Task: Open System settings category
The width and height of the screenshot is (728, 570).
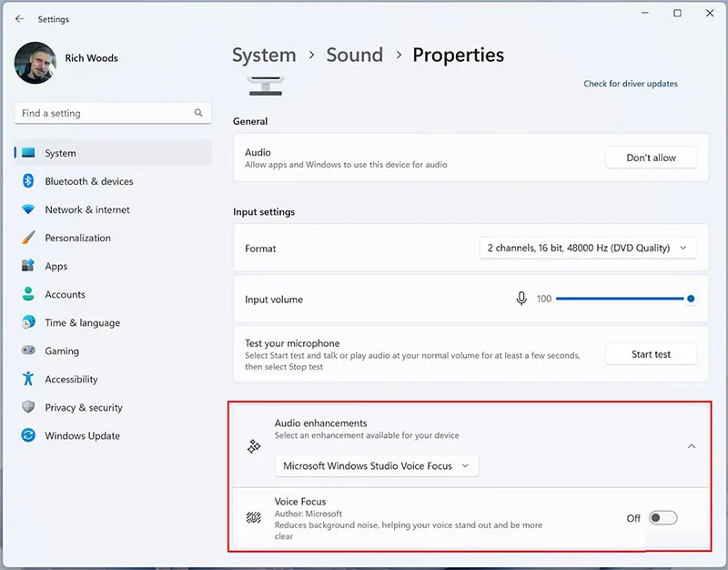Action: coord(113,153)
